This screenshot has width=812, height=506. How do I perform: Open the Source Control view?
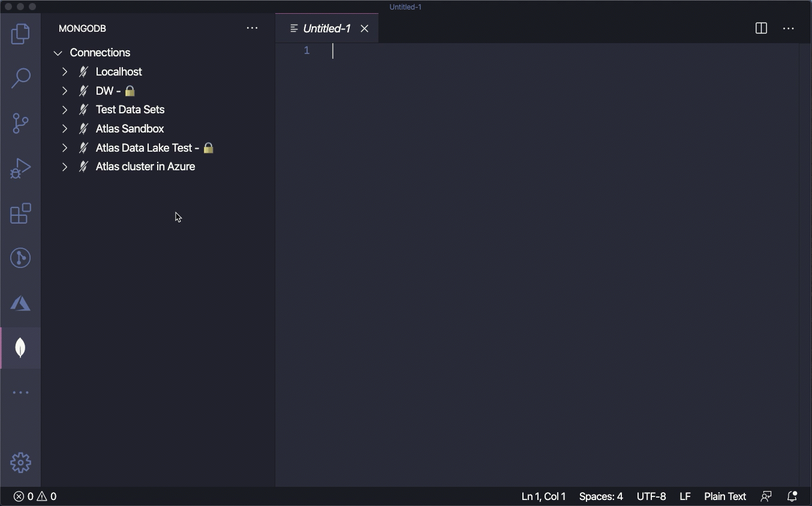pos(20,124)
